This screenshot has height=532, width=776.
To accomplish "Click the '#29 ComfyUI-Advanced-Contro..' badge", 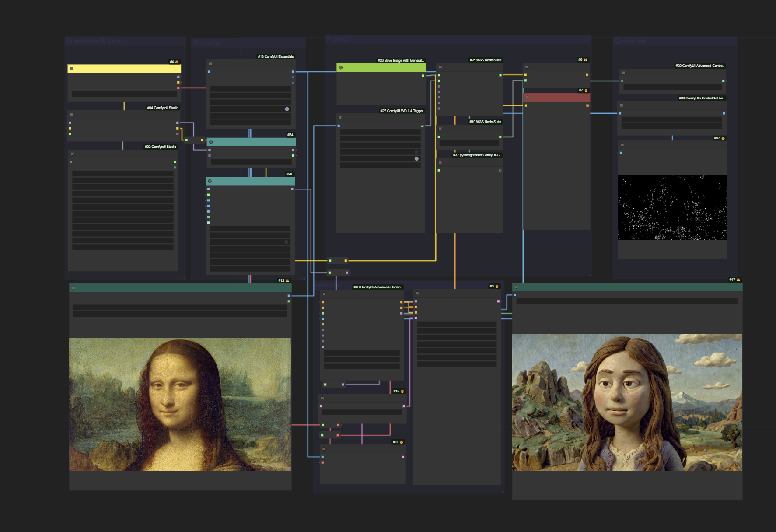I will [700, 66].
